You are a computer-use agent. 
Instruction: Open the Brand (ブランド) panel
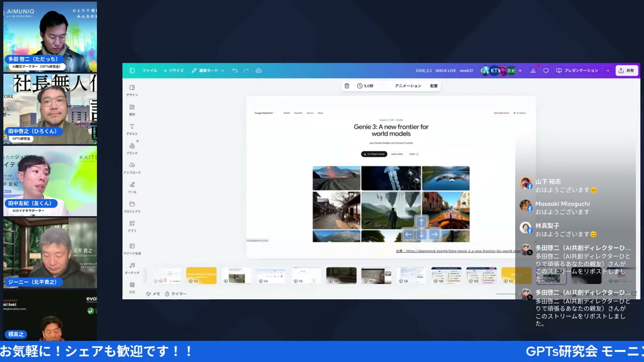132,148
